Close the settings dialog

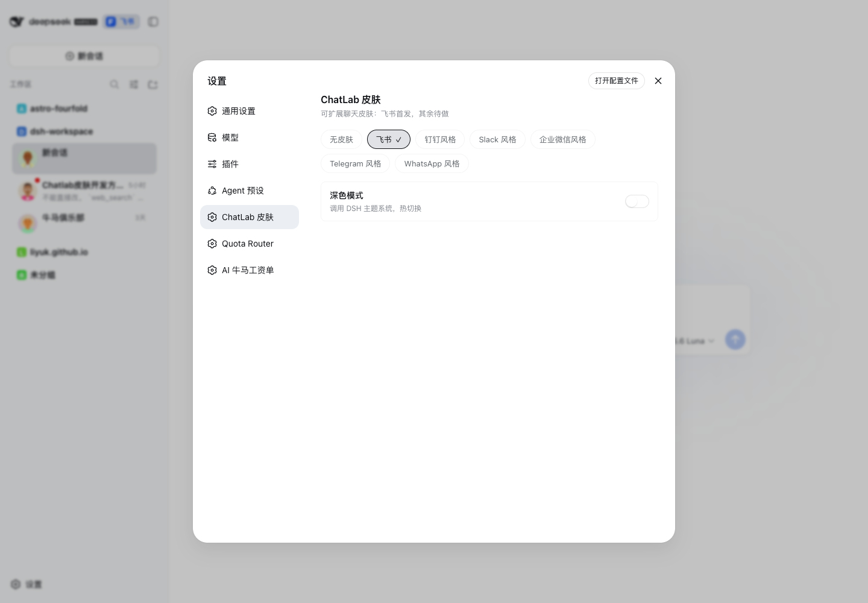click(x=658, y=81)
